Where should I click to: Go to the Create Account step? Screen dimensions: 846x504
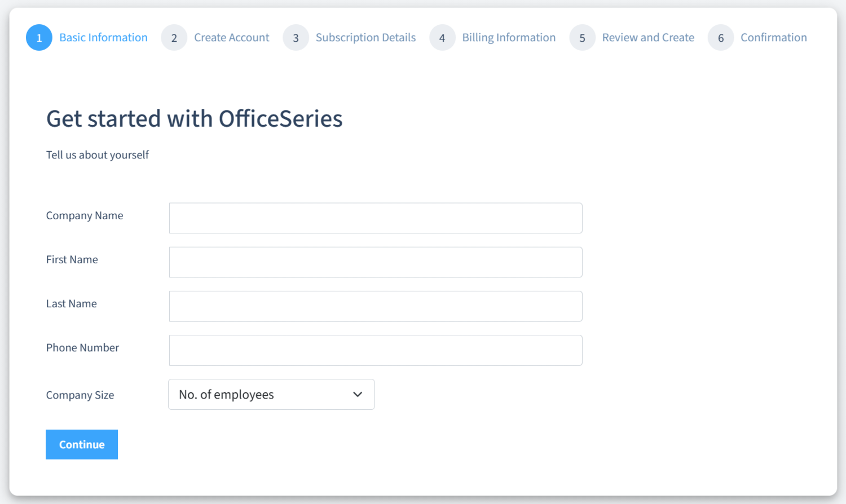pyautogui.click(x=231, y=38)
